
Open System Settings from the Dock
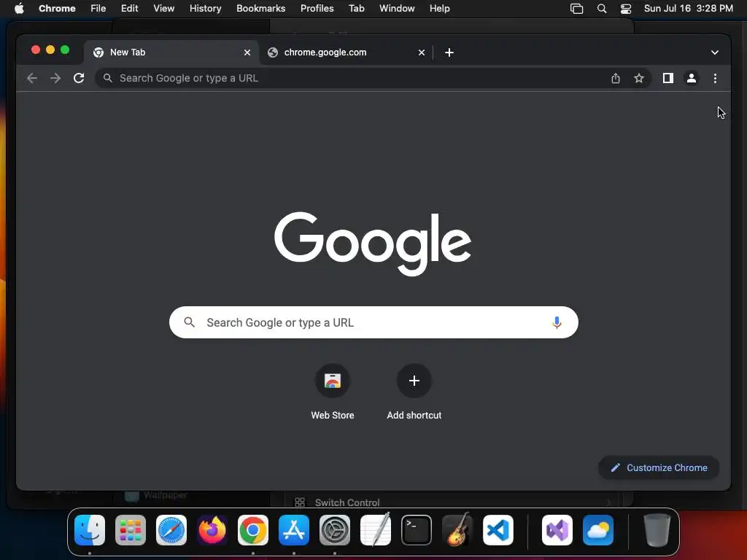[334, 530]
